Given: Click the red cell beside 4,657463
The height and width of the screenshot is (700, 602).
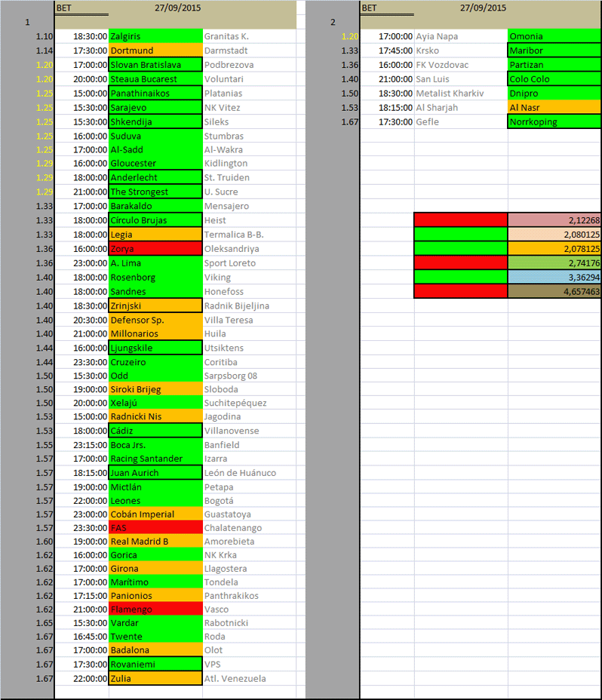Looking at the screenshot, I should (461, 291).
